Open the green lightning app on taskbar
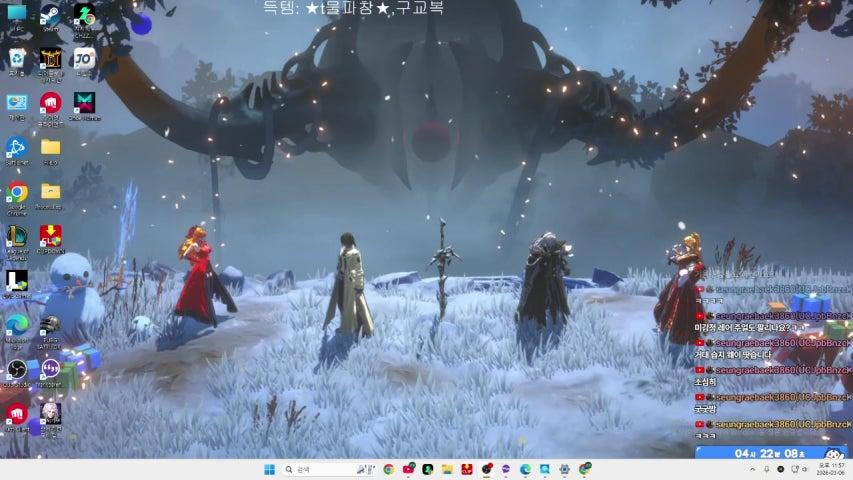This screenshot has height=480, width=853. pos(428,469)
